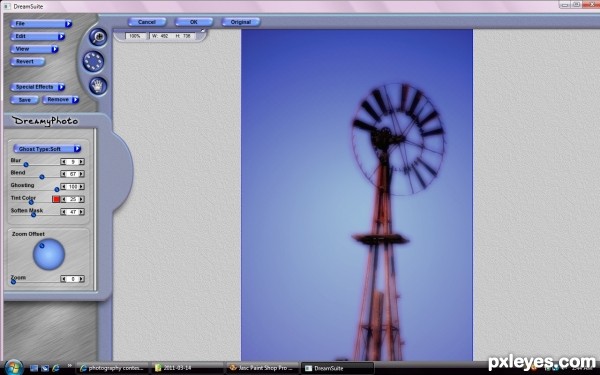Screen dimensions: 600x375
Task: Click the Save button
Action: click(x=24, y=100)
